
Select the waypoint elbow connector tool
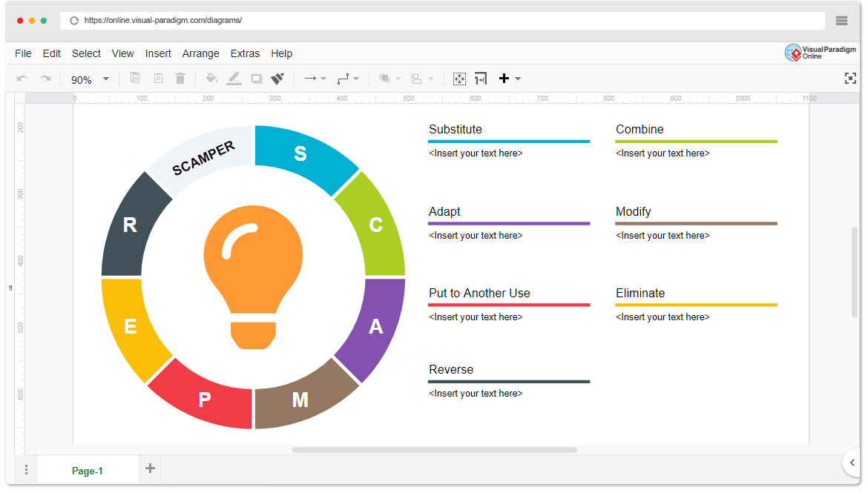343,79
